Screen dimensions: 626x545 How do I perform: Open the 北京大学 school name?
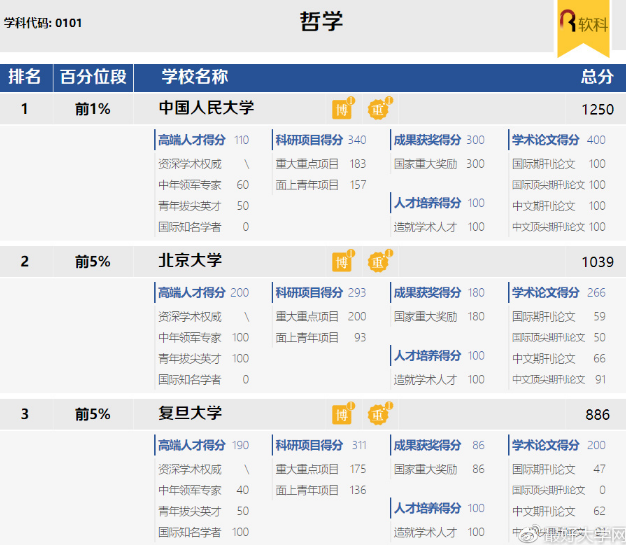click(190, 261)
